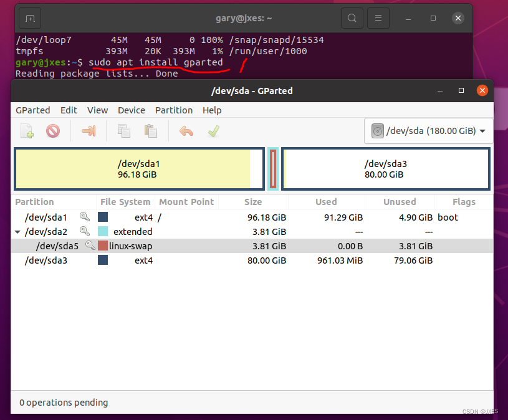Click the 79.06 GiB unused value
508x420 pixels.
[x=413, y=260]
